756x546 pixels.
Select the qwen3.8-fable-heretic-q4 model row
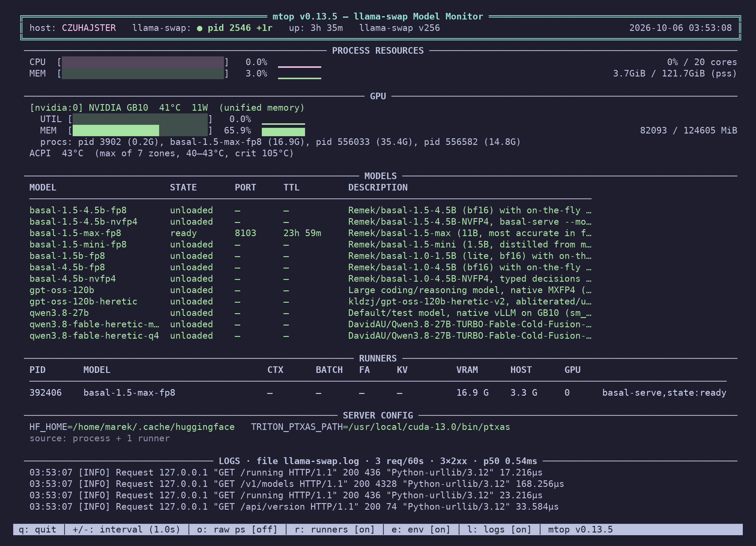(310, 336)
